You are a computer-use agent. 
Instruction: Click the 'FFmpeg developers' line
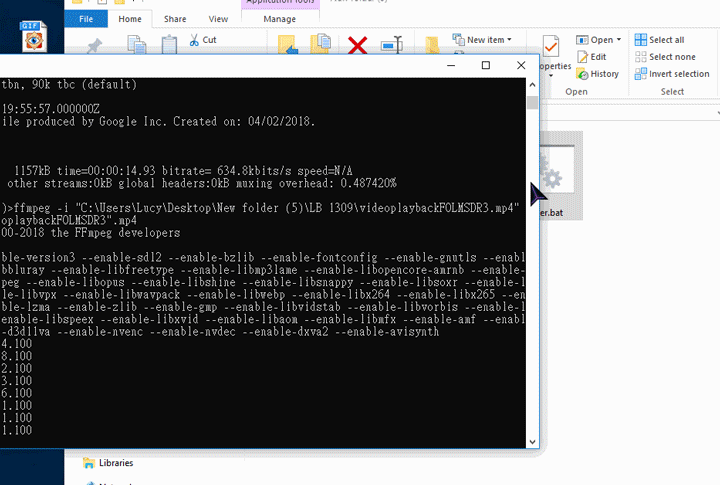click(127, 233)
